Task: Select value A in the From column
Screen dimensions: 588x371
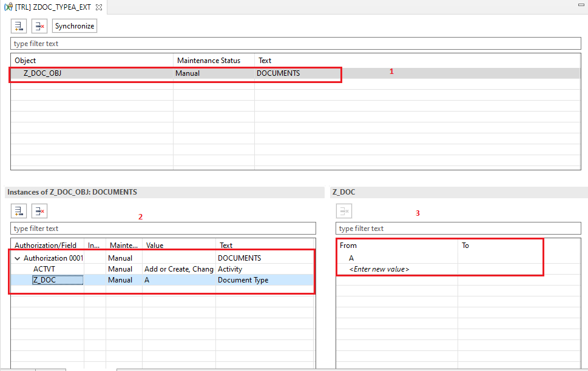Action: [352, 258]
